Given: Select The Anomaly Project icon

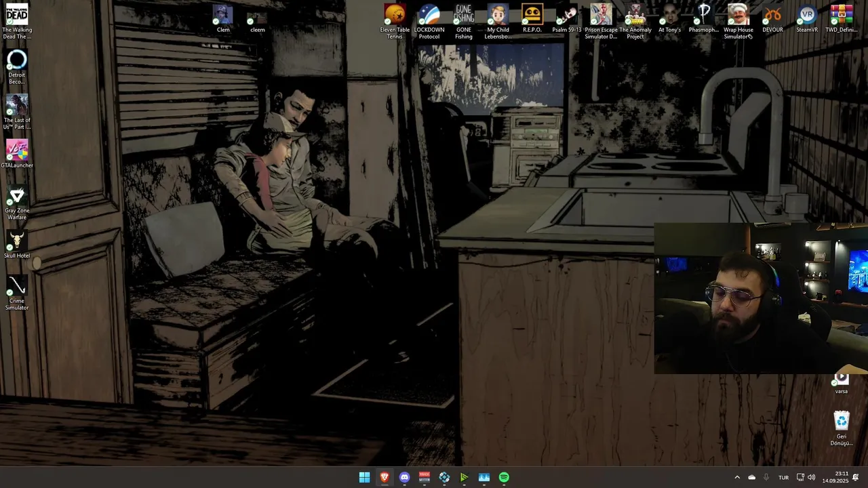Looking at the screenshot, I should [635, 21].
